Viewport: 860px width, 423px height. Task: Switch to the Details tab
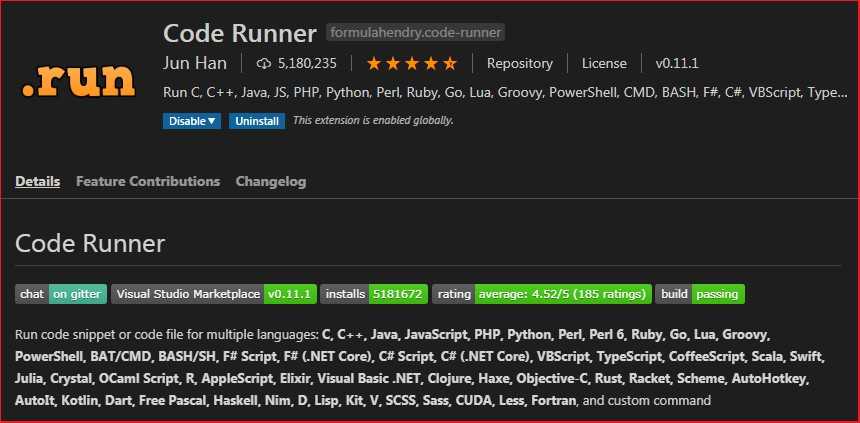pos(38,181)
